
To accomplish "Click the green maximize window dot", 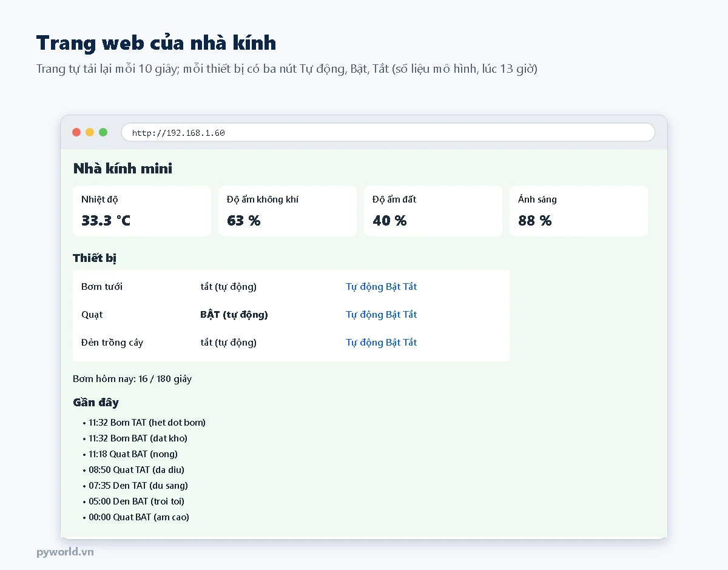I will (103, 132).
